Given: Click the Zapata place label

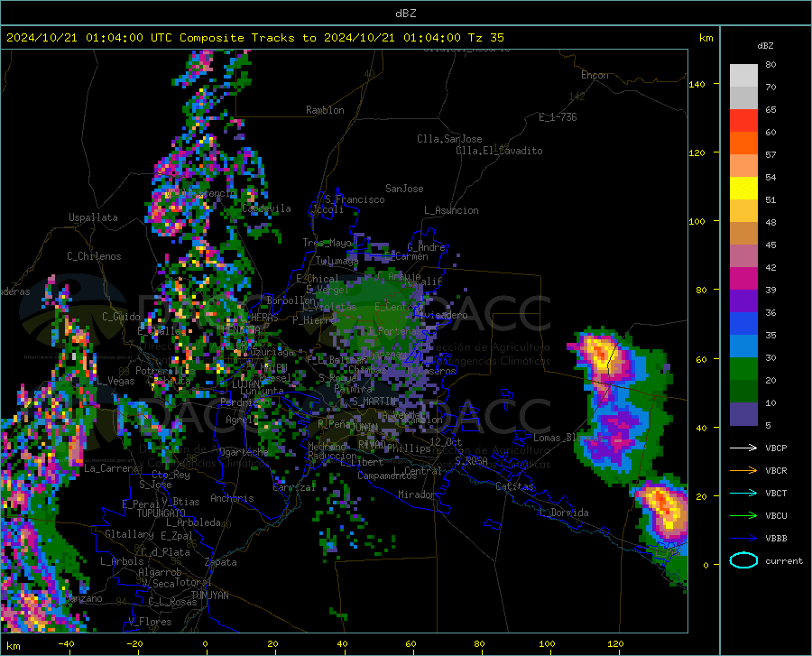Looking at the screenshot, I should pyautogui.click(x=221, y=562).
